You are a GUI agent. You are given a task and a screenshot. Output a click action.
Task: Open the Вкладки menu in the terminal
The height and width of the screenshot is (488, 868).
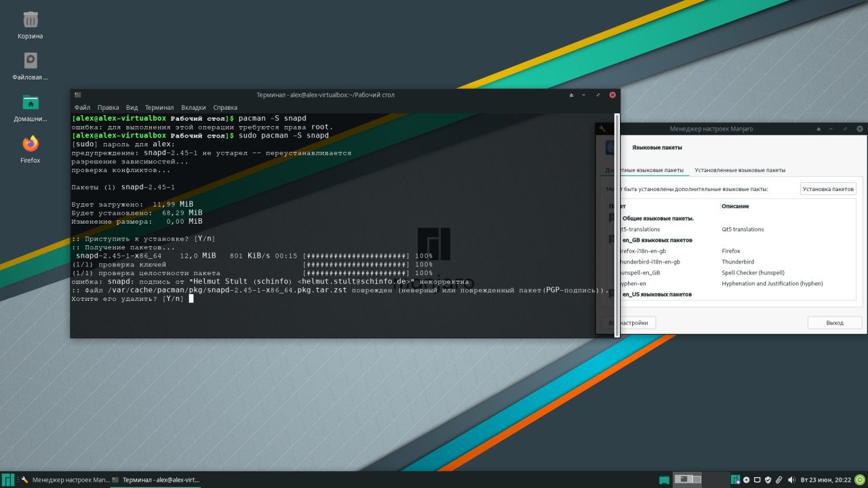(193, 108)
